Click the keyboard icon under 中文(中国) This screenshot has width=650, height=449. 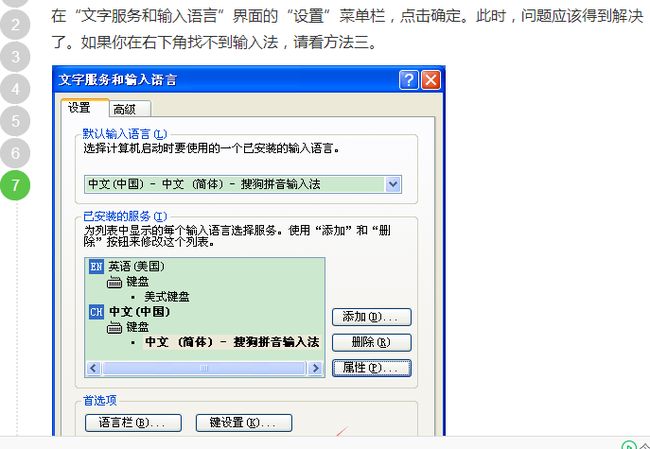[114, 328]
